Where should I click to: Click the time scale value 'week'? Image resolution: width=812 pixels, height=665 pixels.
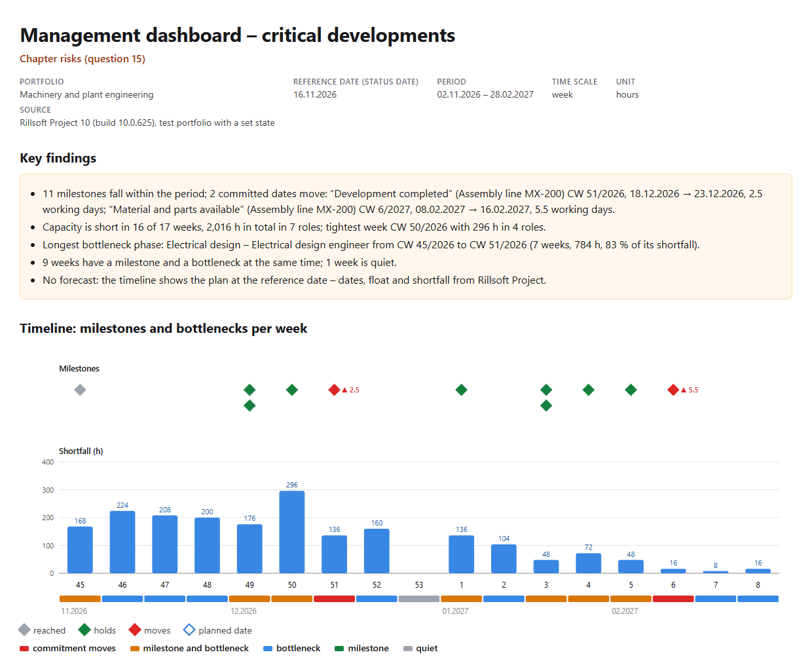[563, 94]
